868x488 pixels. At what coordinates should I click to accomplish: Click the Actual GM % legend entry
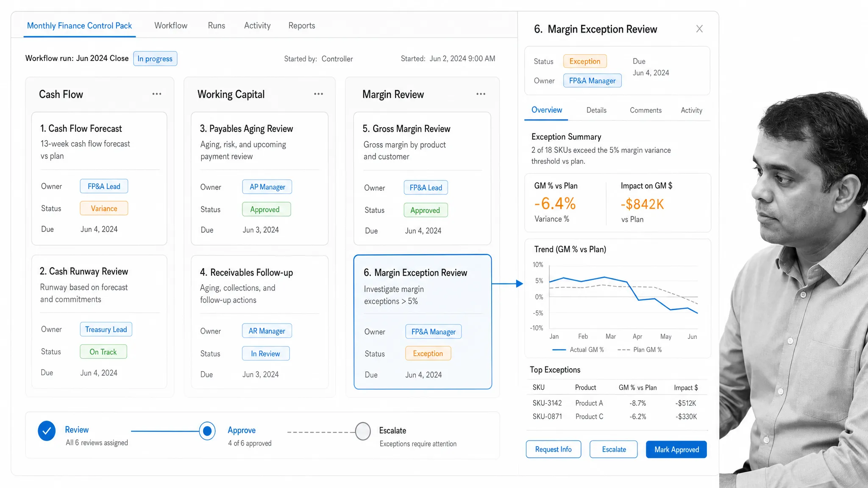(x=579, y=349)
